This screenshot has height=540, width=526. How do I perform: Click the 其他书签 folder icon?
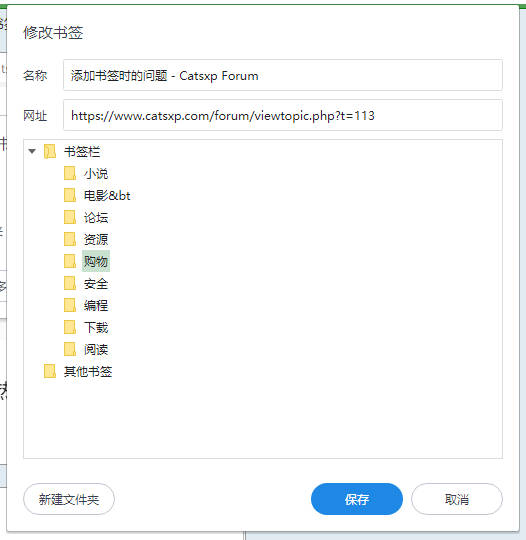tap(50, 371)
